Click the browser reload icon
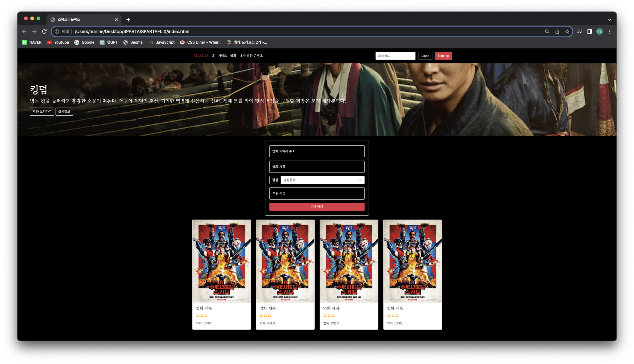 point(44,32)
